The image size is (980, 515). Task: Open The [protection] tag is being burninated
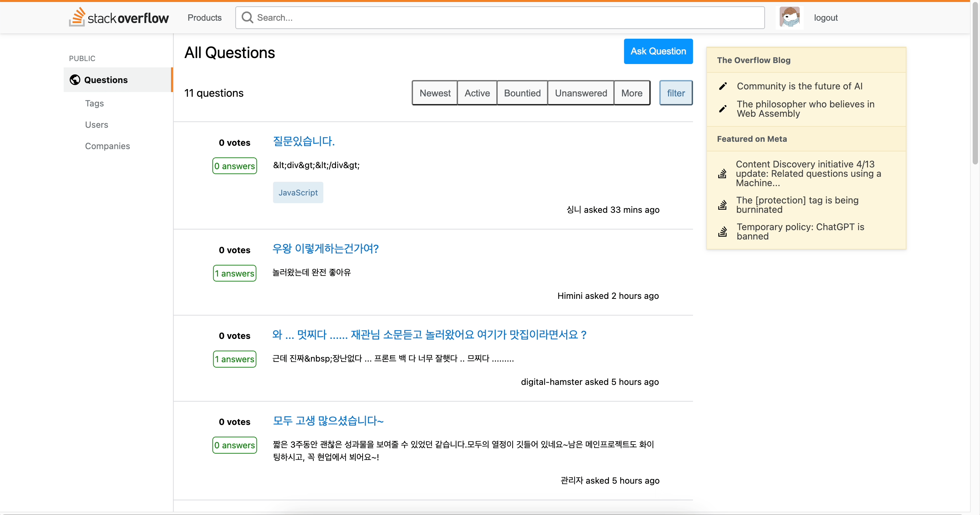pyautogui.click(x=797, y=205)
